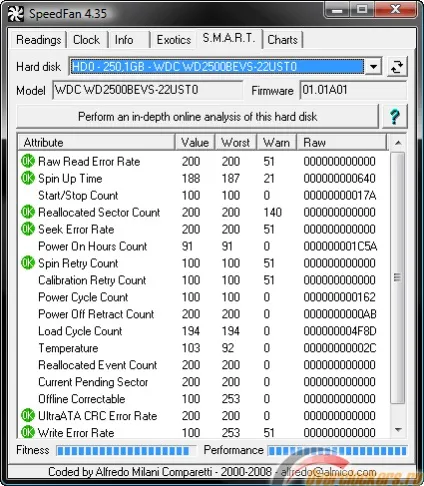Open the Charts tab
This screenshot has height=486, width=424.
click(x=282, y=40)
